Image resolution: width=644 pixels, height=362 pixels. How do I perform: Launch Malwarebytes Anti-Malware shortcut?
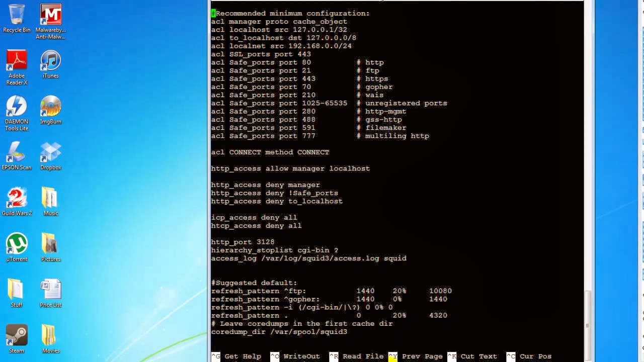(50, 22)
